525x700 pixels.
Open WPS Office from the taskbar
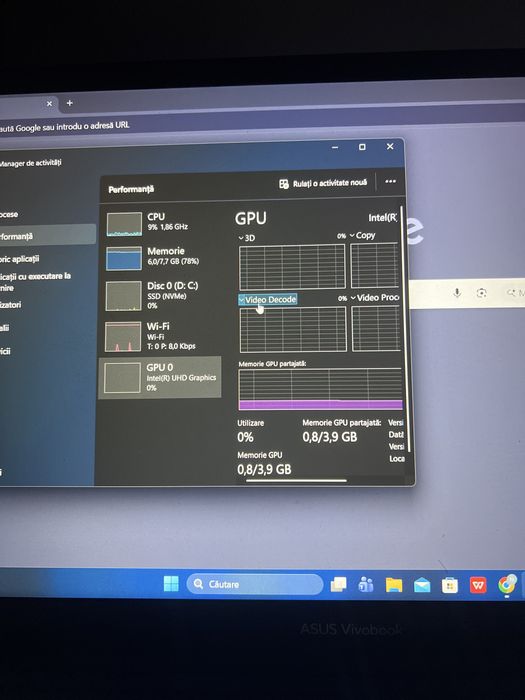[478, 585]
